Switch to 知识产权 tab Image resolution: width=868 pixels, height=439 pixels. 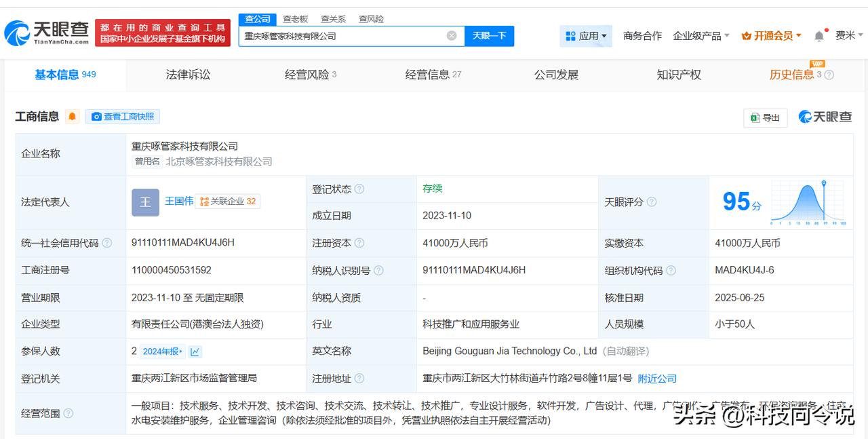pyautogui.click(x=679, y=75)
